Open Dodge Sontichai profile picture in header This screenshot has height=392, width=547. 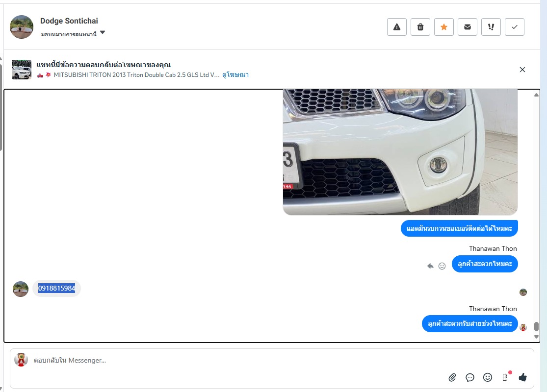22,27
